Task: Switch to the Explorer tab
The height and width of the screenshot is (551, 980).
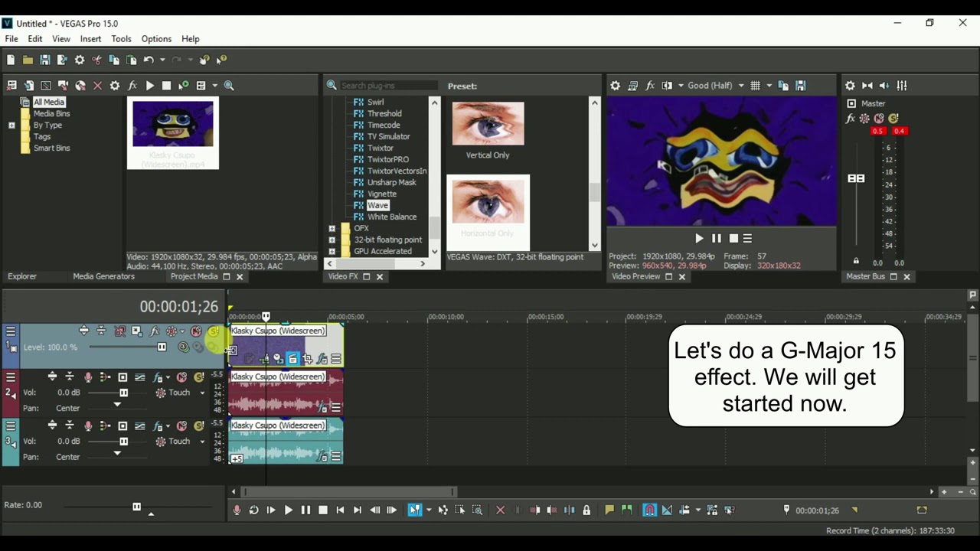Action: [x=22, y=276]
